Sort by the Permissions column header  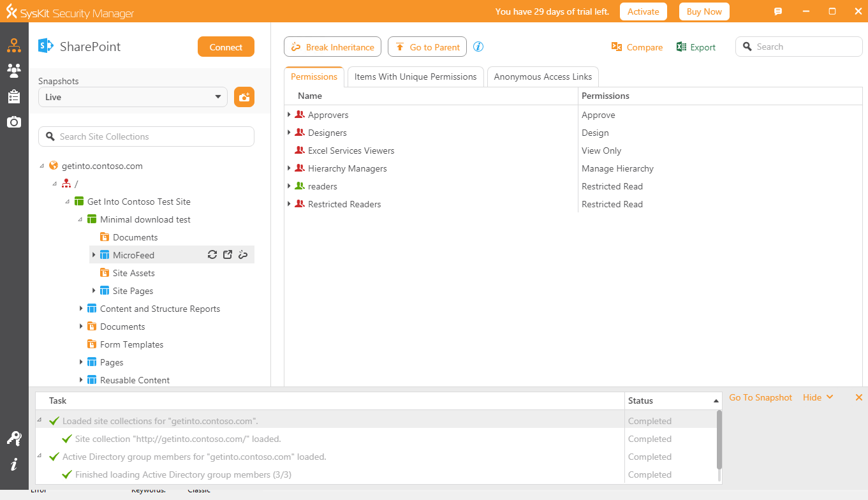(720, 96)
